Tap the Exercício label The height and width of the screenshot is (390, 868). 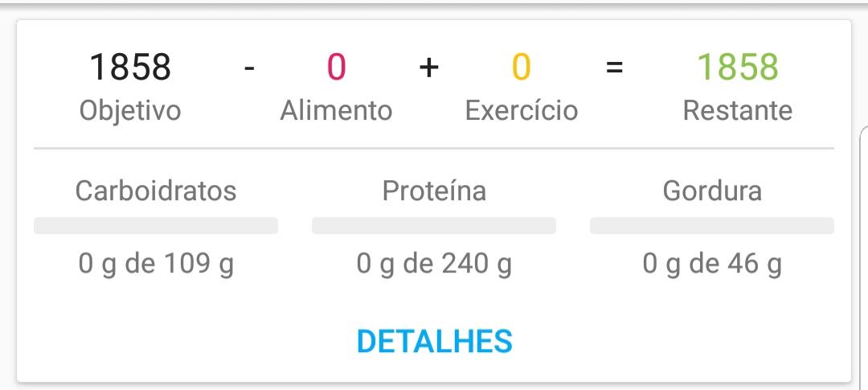pos(522,110)
